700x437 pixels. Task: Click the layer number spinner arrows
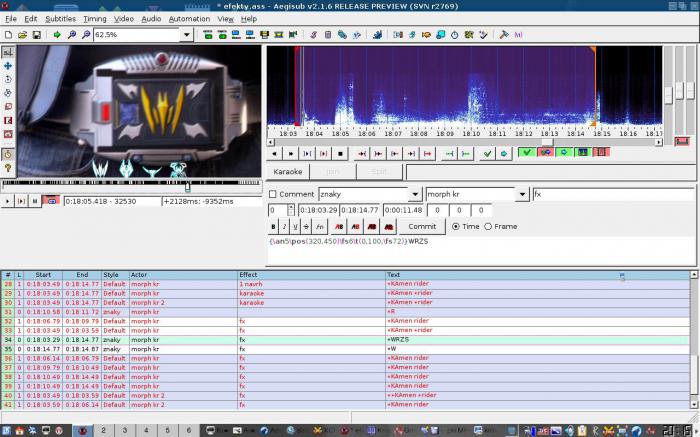(291, 210)
